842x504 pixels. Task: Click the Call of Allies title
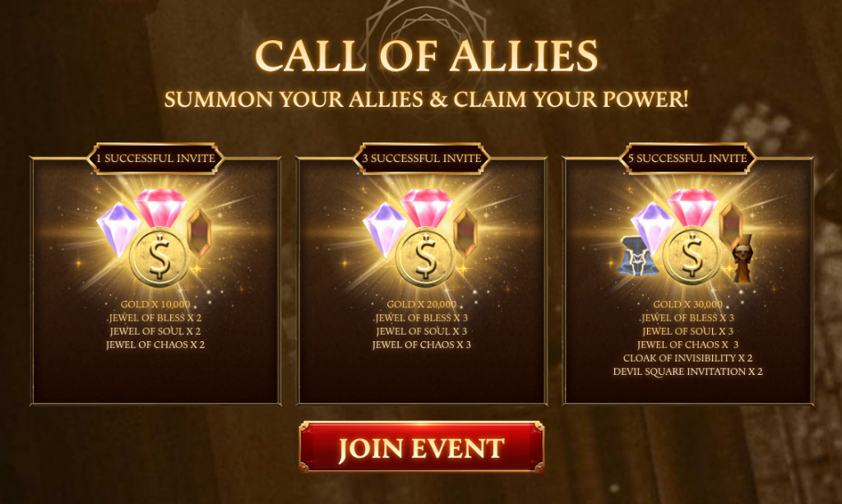coord(426,55)
